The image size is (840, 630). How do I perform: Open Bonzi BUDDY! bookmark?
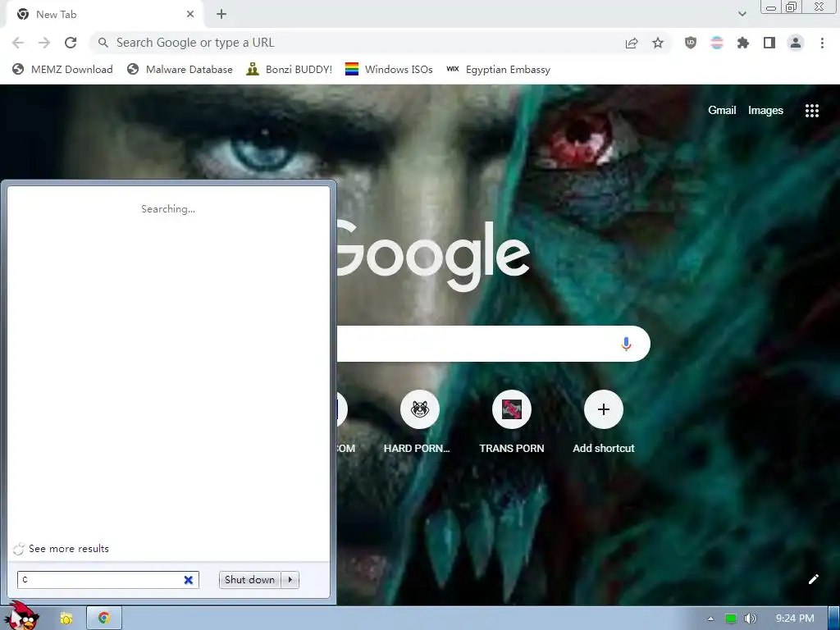point(290,69)
